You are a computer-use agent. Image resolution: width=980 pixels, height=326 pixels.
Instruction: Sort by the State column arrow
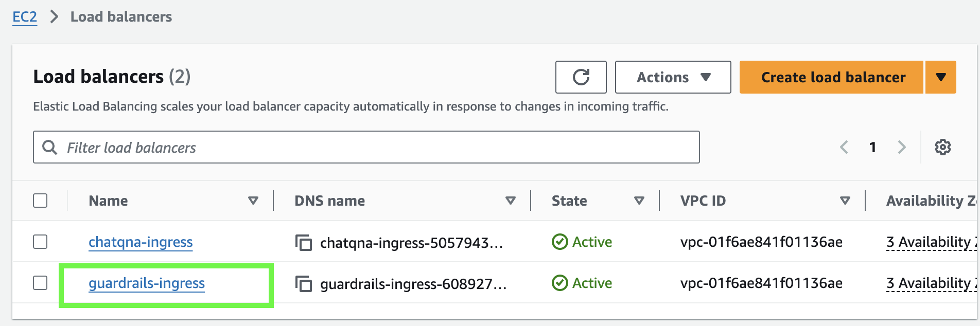coord(639,201)
